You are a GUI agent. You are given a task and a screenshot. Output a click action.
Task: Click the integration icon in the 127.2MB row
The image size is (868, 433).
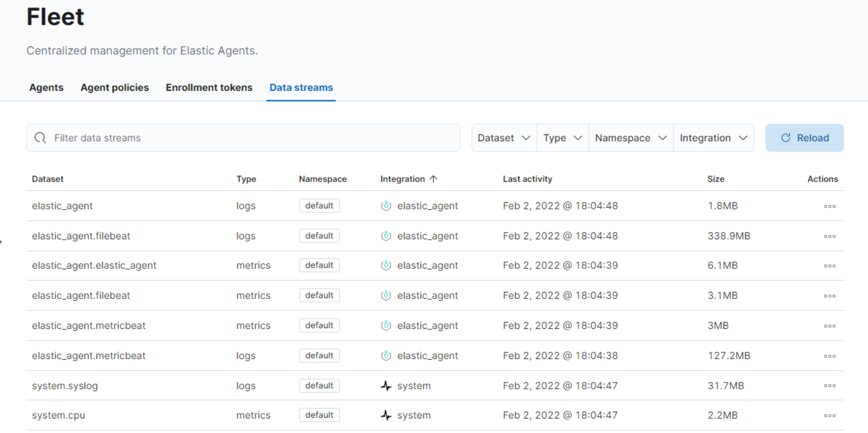[386, 356]
